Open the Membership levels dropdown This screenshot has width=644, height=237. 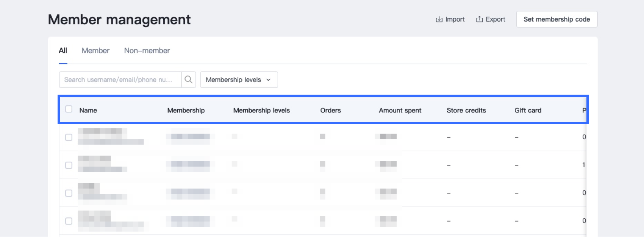[239, 80]
